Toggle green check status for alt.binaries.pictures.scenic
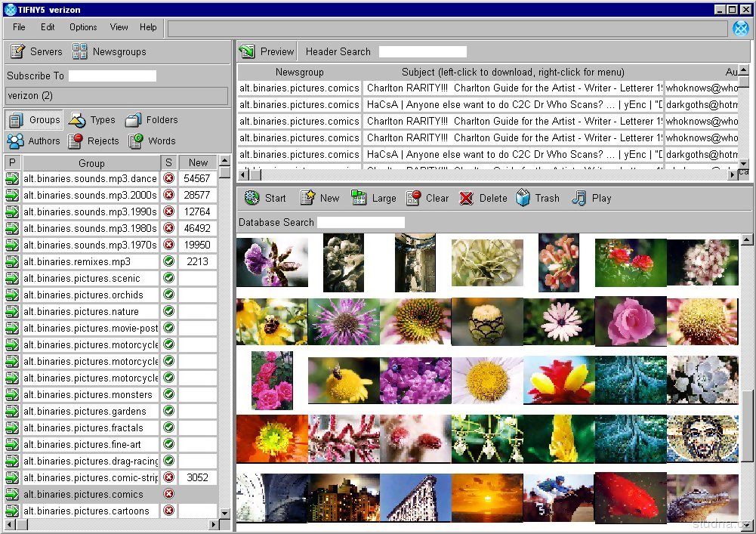The width and height of the screenshot is (756, 534). coord(168,279)
